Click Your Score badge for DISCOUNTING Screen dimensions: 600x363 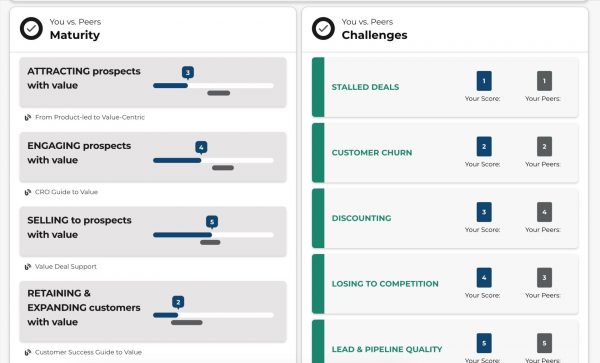pyautogui.click(x=484, y=212)
